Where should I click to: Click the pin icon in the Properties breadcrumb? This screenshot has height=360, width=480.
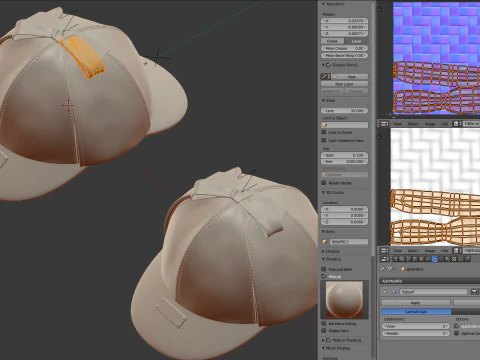382,269
